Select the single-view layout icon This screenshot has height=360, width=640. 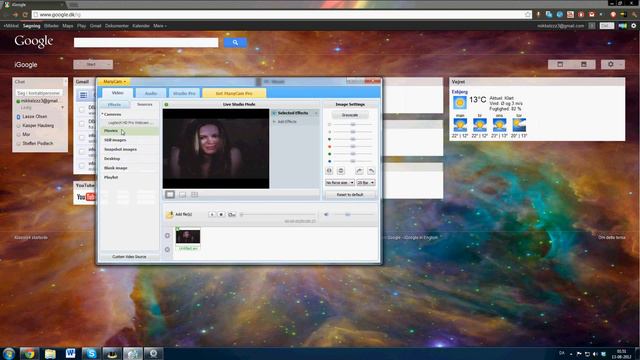[x=170, y=195]
